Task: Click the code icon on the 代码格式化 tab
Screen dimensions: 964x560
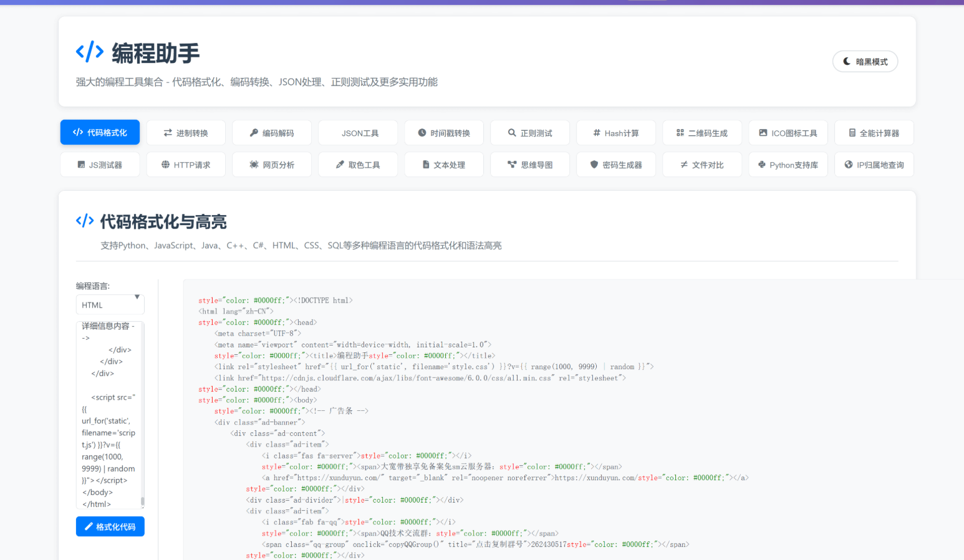Action: 78,132
